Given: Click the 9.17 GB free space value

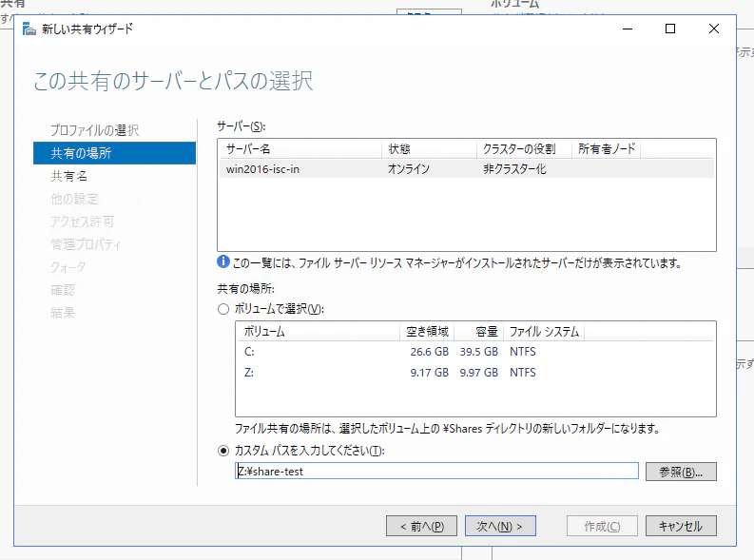Looking at the screenshot, I should pyautogui.click(x=430, y=373).
